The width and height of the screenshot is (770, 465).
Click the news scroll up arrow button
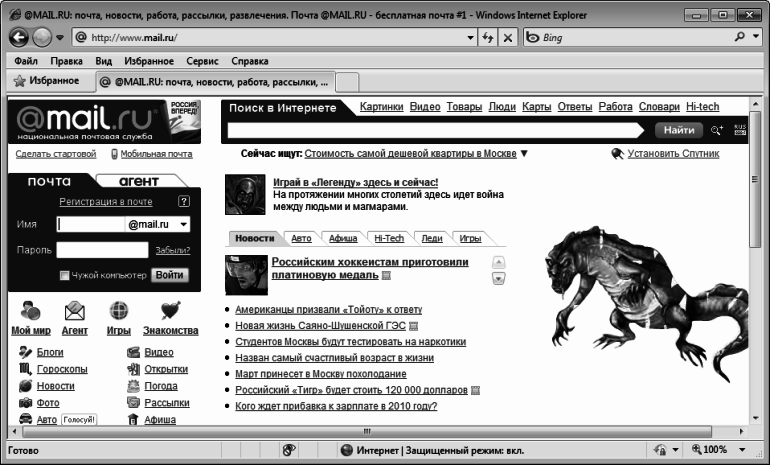[498, 262]
